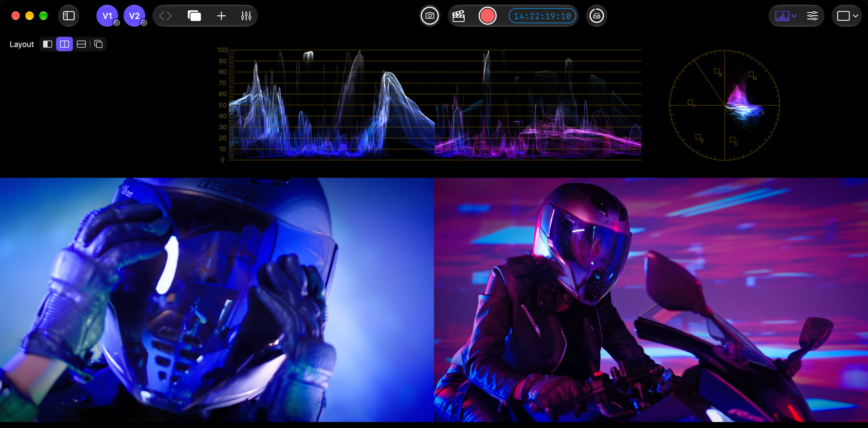Select the V1 video input
The width and height of the screenshot is (868, 428).
point(107,16)
